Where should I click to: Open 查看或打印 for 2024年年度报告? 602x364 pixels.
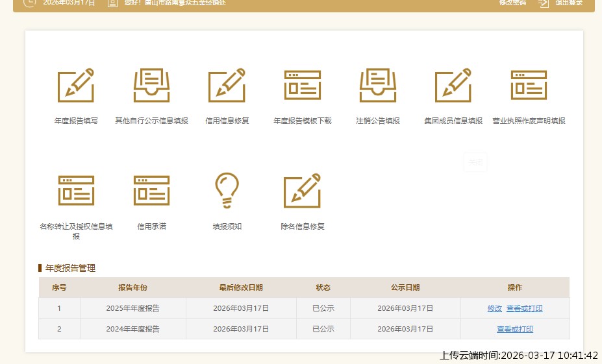click(x=515, y=329)
